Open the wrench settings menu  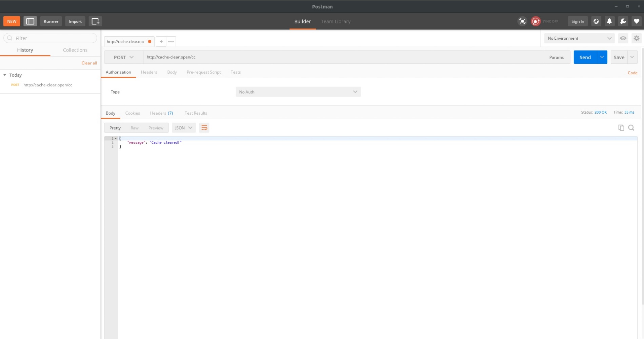coord(623,21)
